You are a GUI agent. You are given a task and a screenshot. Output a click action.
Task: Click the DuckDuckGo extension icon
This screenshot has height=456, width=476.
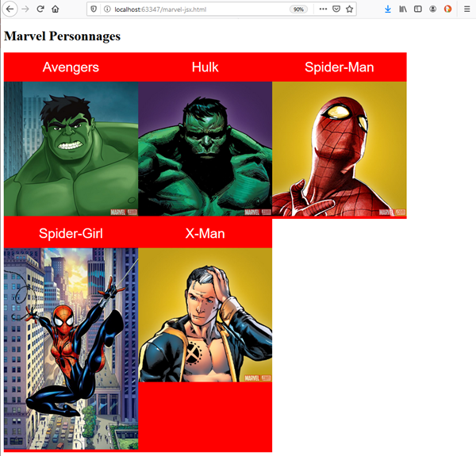(447, 9)
